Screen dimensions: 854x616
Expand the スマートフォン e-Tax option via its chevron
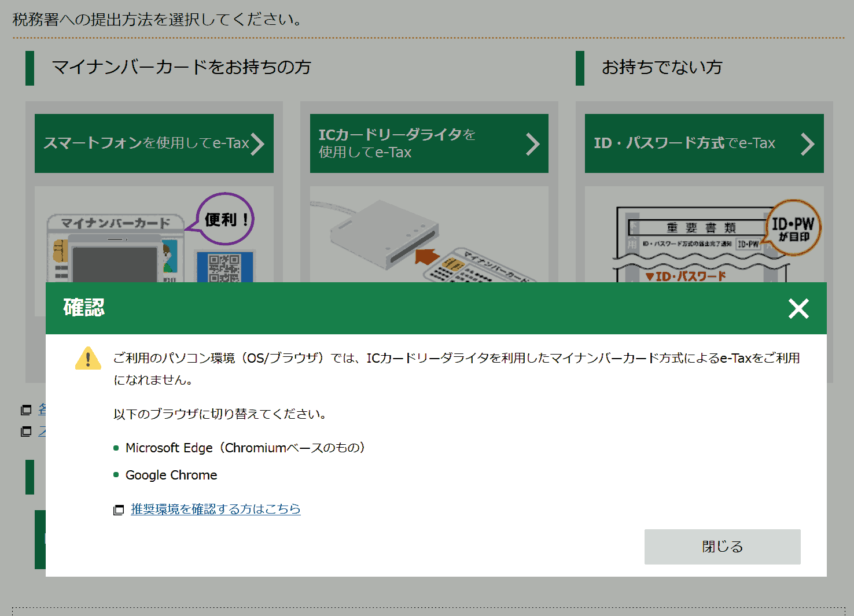point(259,143)
